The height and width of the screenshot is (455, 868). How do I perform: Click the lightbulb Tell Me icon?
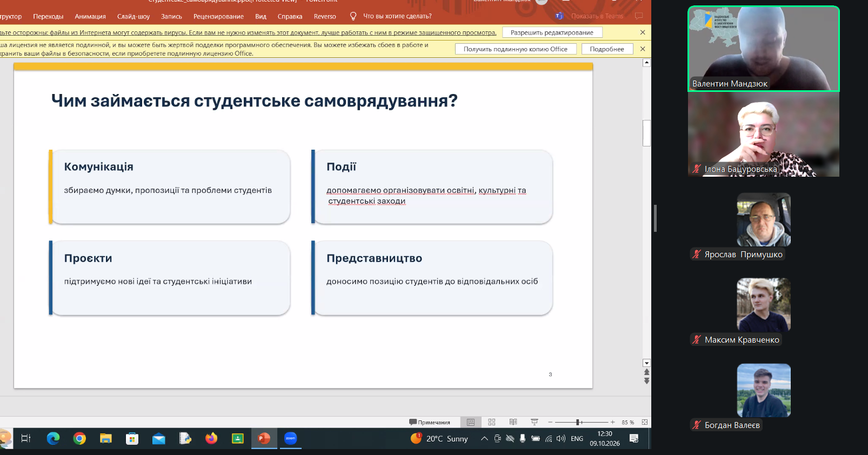click(x=353, y=16)
